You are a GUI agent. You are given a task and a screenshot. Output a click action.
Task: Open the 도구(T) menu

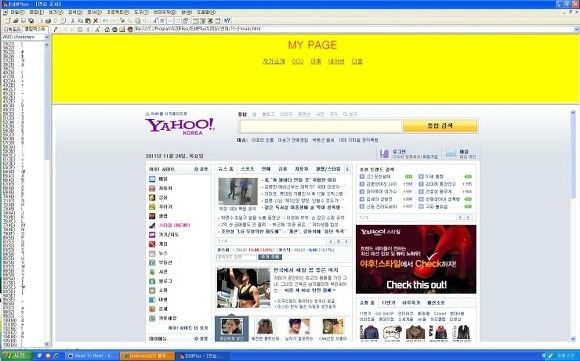[141, 12]
